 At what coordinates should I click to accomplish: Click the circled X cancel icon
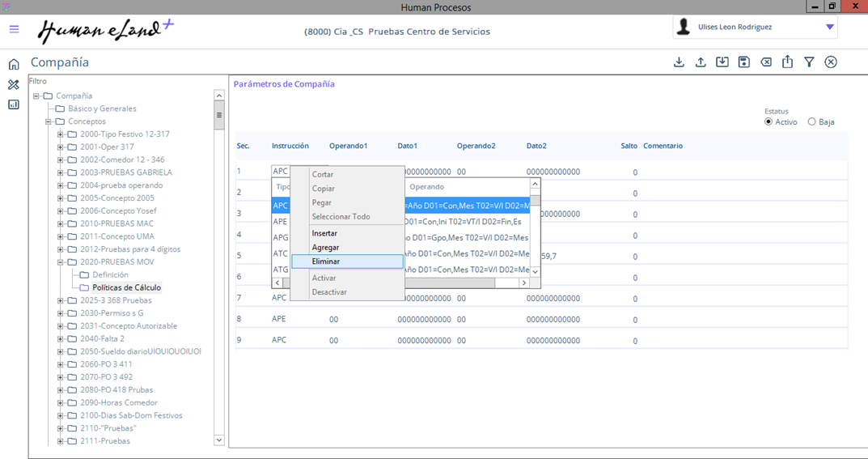tap(831, 62)
